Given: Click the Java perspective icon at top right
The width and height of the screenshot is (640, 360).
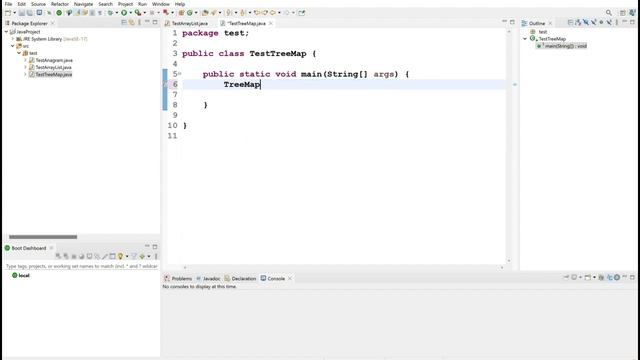Looking at the screenshot, I should click(x=633, y=13).
